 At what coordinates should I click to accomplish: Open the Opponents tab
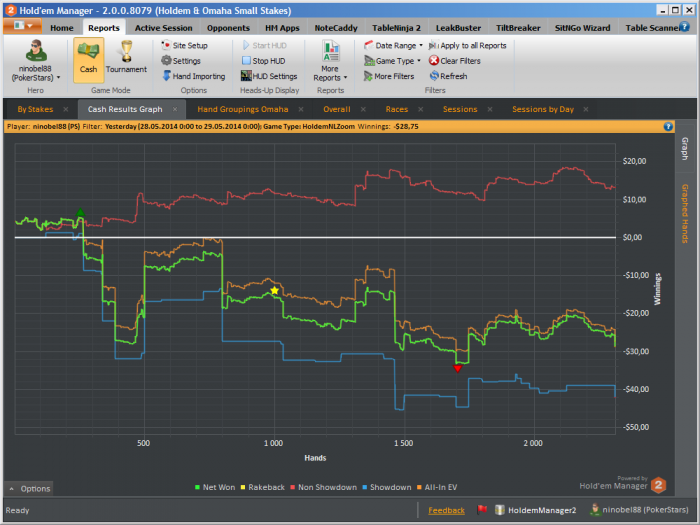(228, 28)
